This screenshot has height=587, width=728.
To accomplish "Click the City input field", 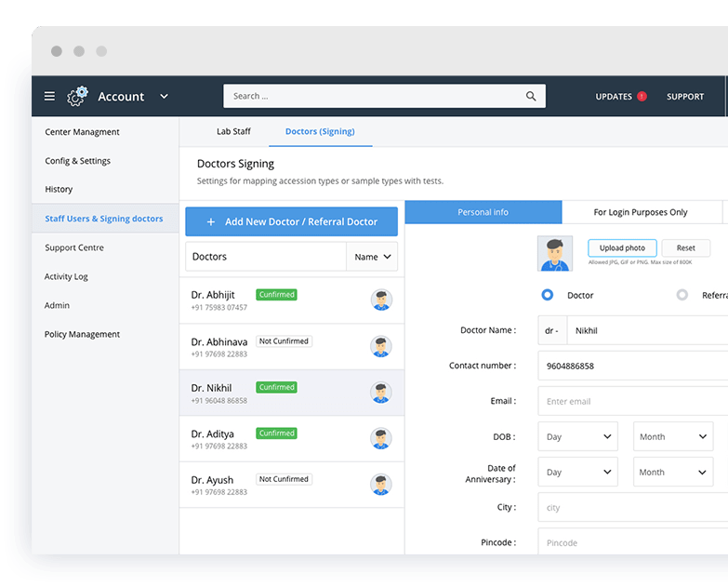I will click(633, 507).
